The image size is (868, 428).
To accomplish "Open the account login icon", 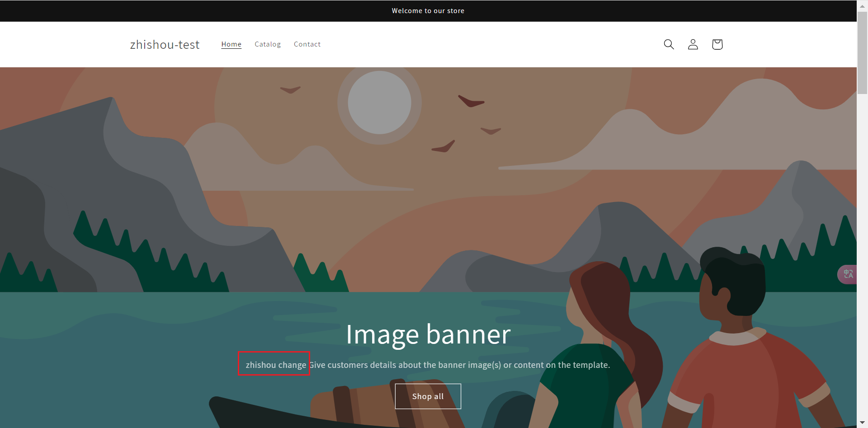I will coord(693,44).
